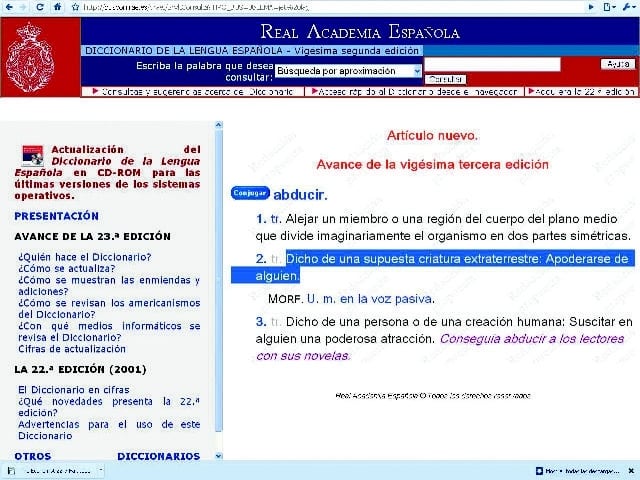Click the CD-ROM dictionary cover thumbnail
The height and width of the screenshot is (480, 640).
[x=32, y=156]
